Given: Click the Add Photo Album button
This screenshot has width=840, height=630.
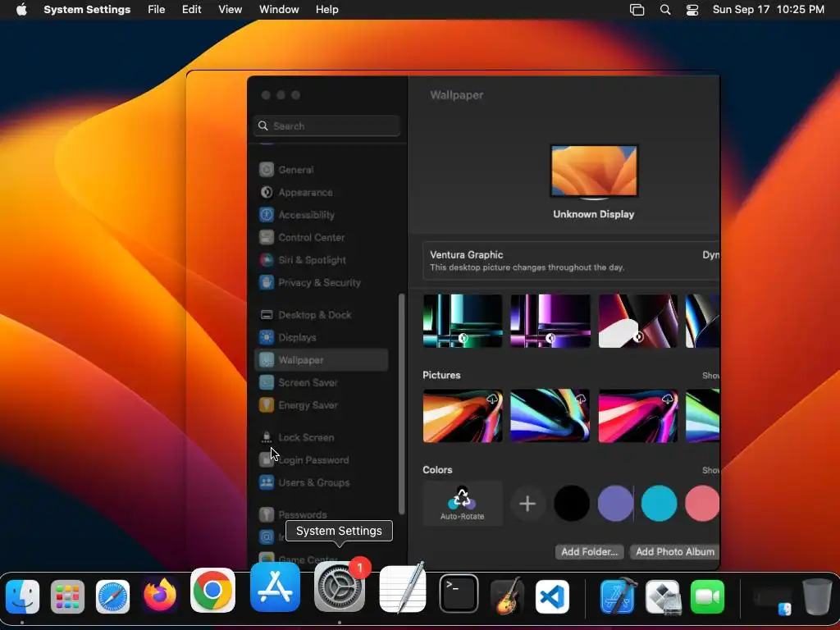Looking at the screenshot, I should (x=675, y=552).
